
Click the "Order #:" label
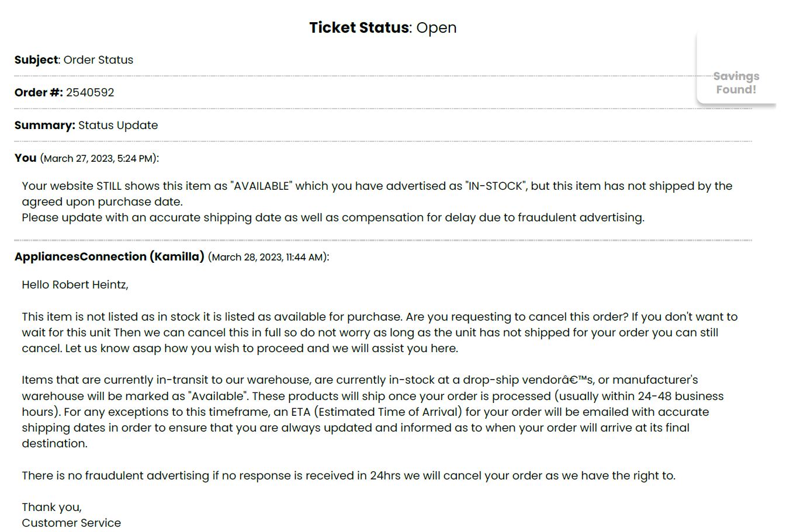(x=39, y=92)
